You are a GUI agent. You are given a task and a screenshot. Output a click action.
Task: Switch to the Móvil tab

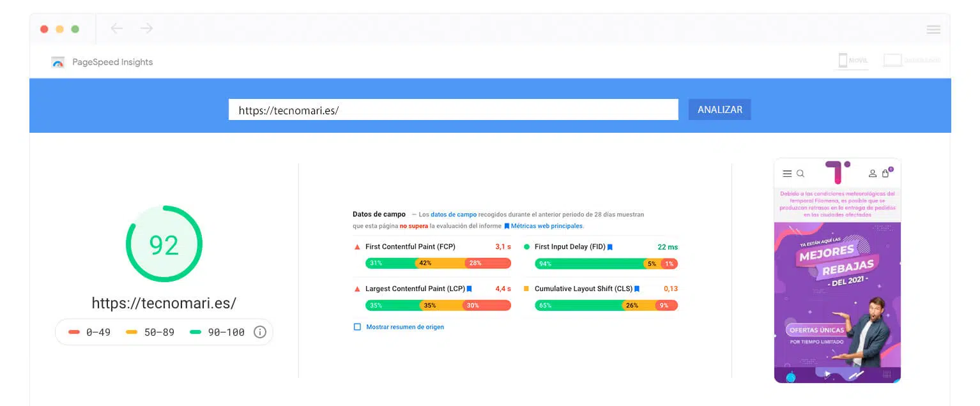(x=853, y=61)
